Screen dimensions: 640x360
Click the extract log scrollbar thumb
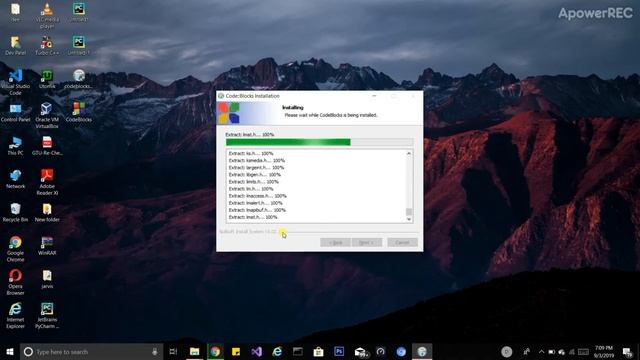409,211
